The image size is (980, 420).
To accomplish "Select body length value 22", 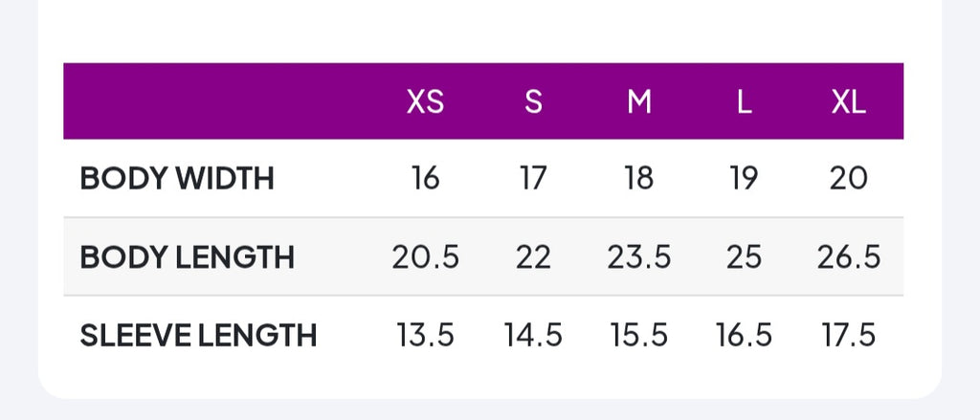I will click(x=533, y=256).
